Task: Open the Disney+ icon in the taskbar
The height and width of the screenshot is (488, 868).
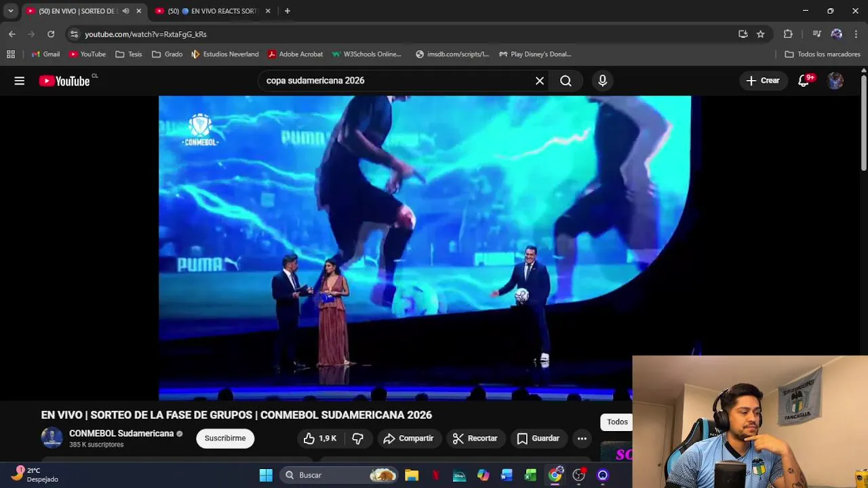Action: tap(459, 475)
